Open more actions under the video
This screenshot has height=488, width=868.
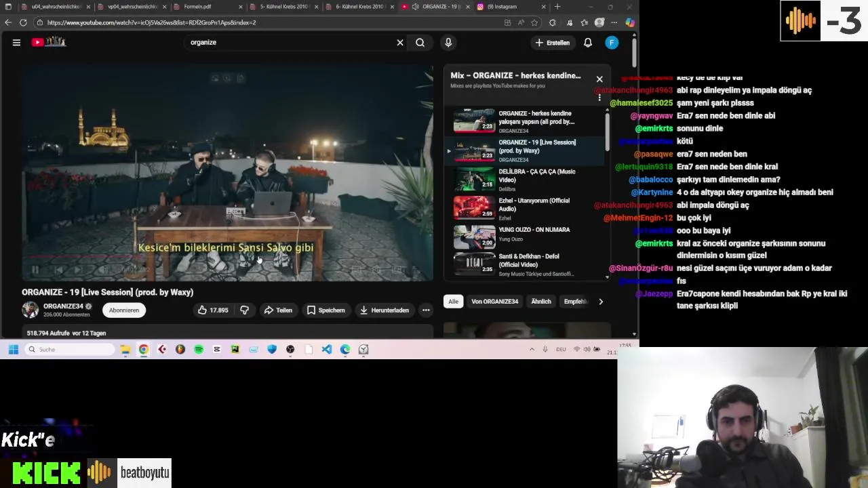426,310
